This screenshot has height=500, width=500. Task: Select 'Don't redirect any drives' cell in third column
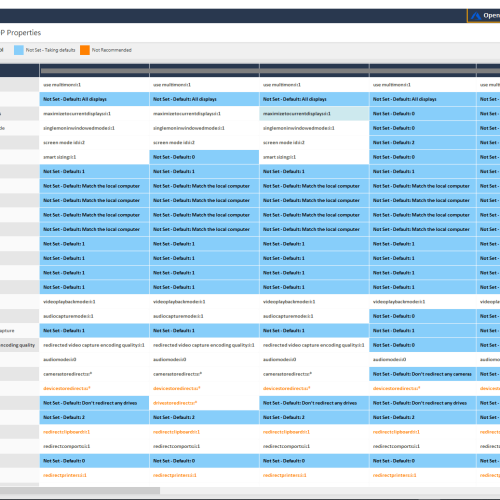(x=314, y=403)
